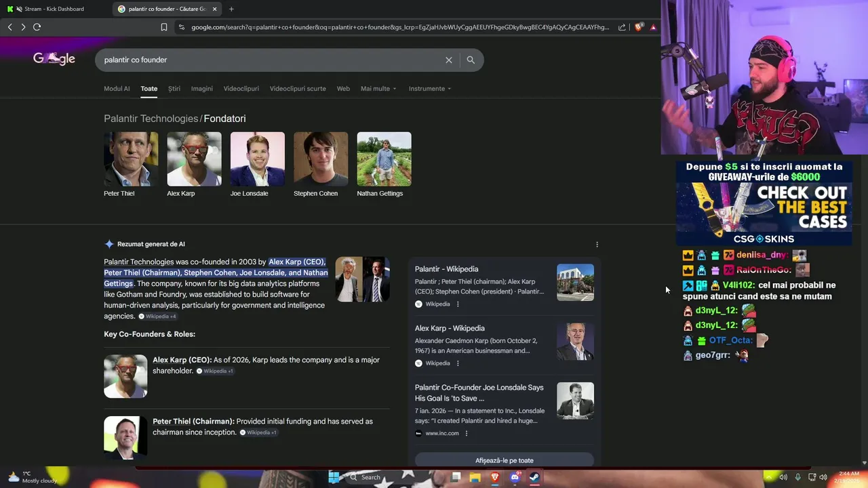Click the Afișează-le pe toate button

(505, 460)
